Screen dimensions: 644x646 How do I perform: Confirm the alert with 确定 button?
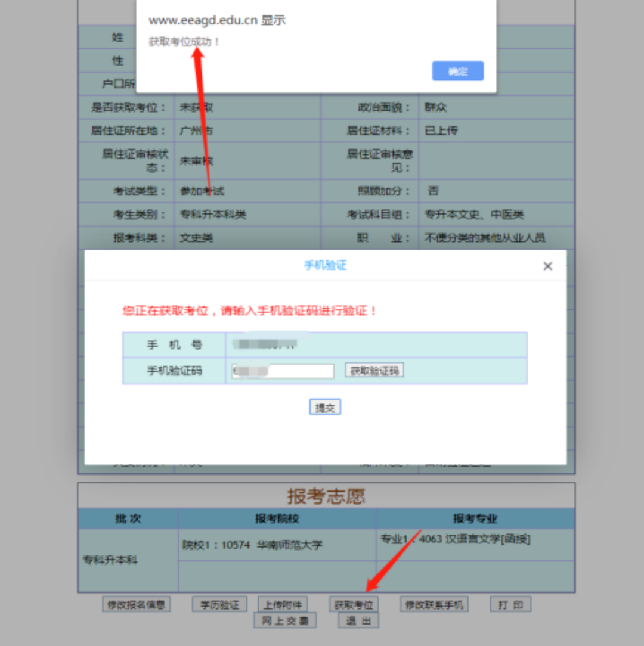click(457, 71)
